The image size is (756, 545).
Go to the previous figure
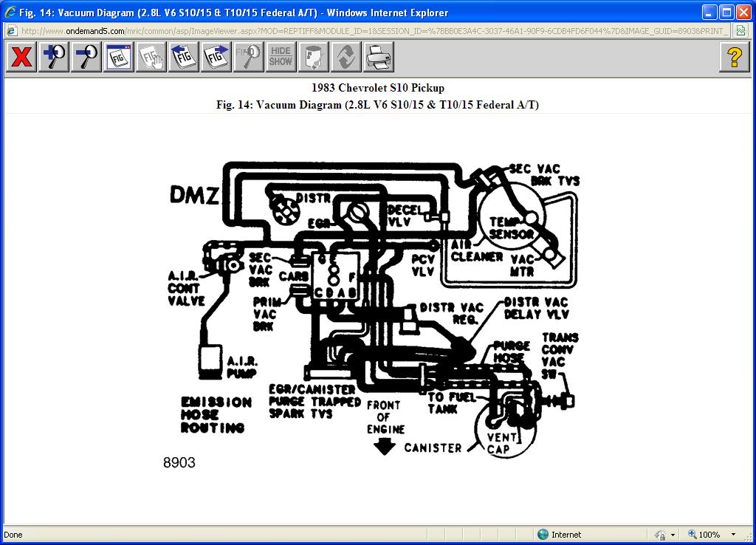point(184,57)
